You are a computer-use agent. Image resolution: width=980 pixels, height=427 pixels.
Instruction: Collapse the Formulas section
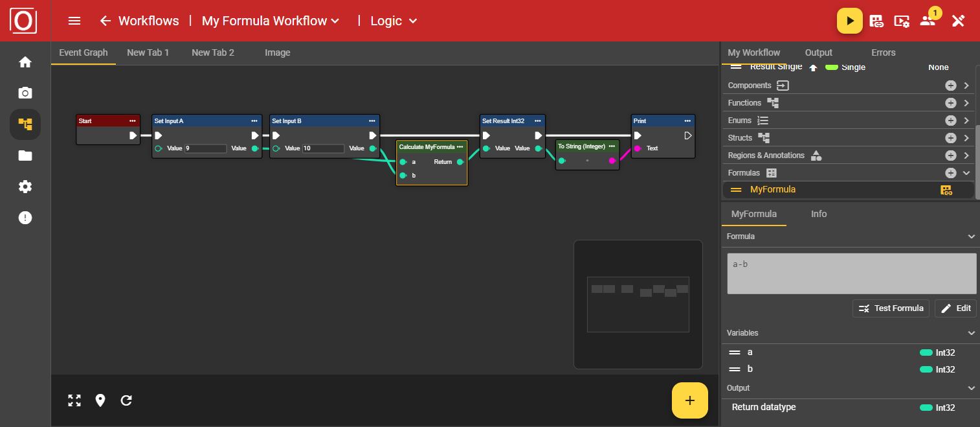[966, 173]
